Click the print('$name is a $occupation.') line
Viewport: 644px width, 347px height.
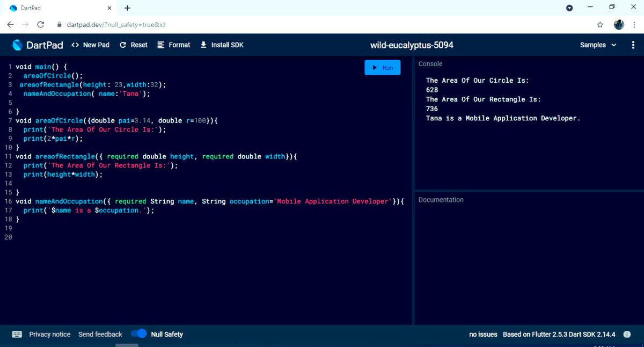[x=89, y=210]
